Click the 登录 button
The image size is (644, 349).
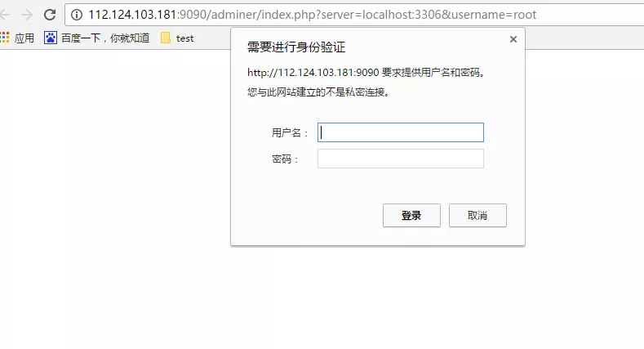tap(411, 216)
